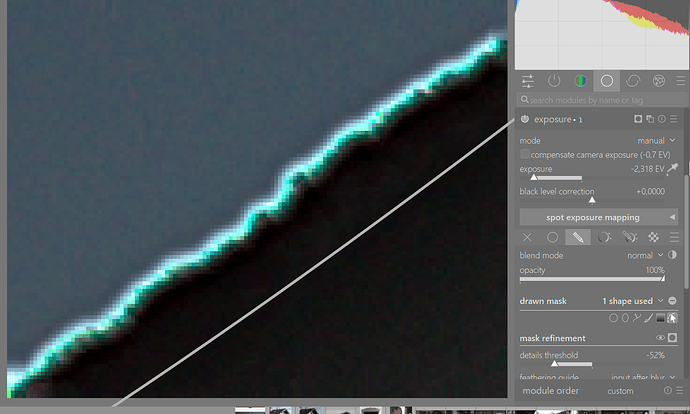Open module groups presets hamburger menu
Image resolution: width=690 pixels, height=414 pixels.
click(x=681, y=81)
